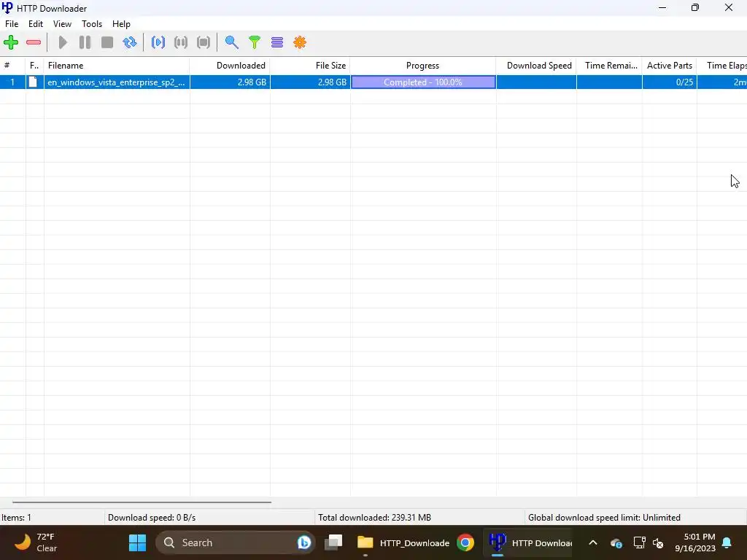
Task: Open the View menu
Action: [62, 24]
